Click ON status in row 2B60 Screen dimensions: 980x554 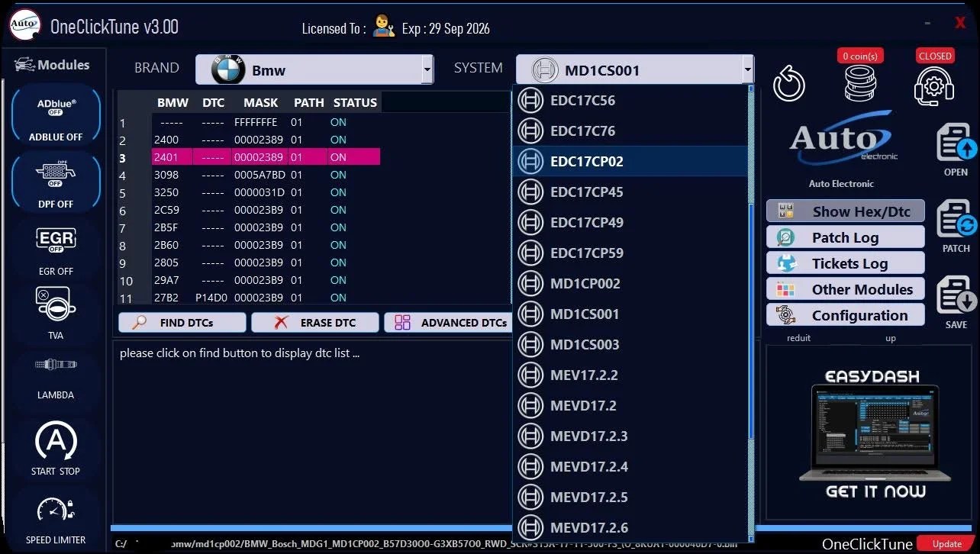pos(338,245)
